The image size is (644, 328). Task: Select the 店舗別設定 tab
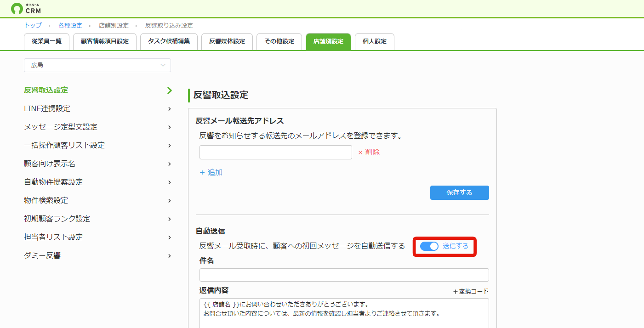pos(328,41)
